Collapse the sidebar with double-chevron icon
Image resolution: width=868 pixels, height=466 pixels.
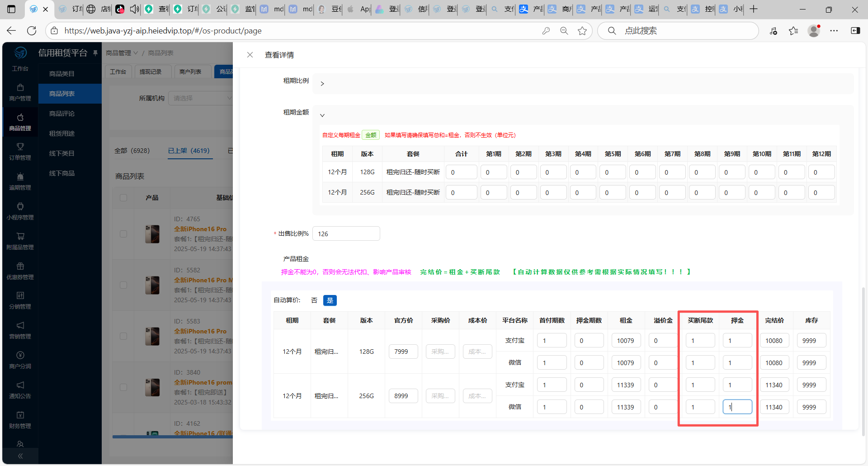point(20,456)
